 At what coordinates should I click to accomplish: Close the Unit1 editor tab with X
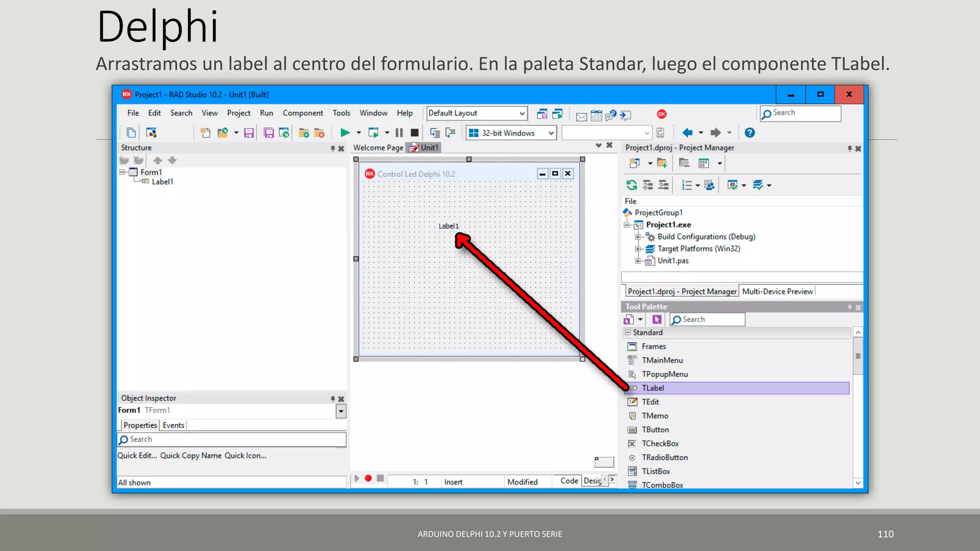point(609,145)
